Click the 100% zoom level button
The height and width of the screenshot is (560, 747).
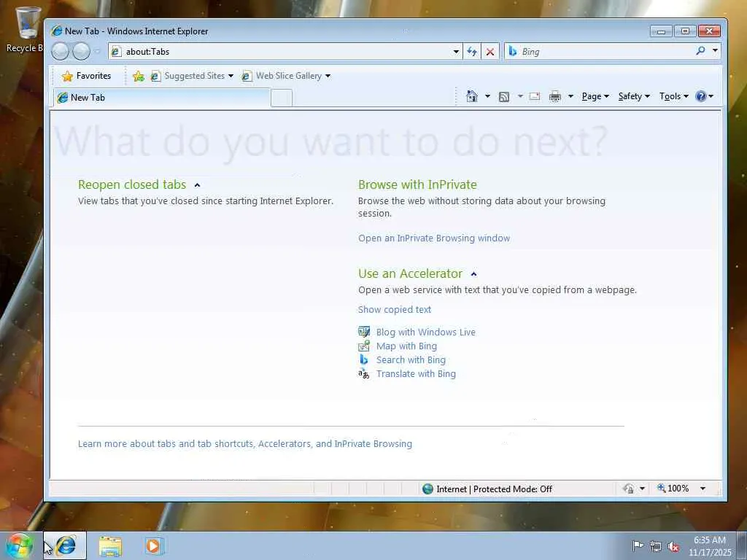[x=673, y=489]
